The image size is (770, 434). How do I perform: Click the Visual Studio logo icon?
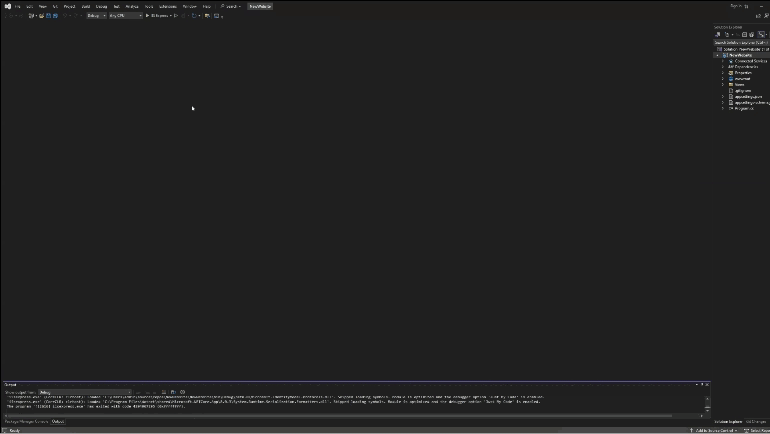[7, 6]
